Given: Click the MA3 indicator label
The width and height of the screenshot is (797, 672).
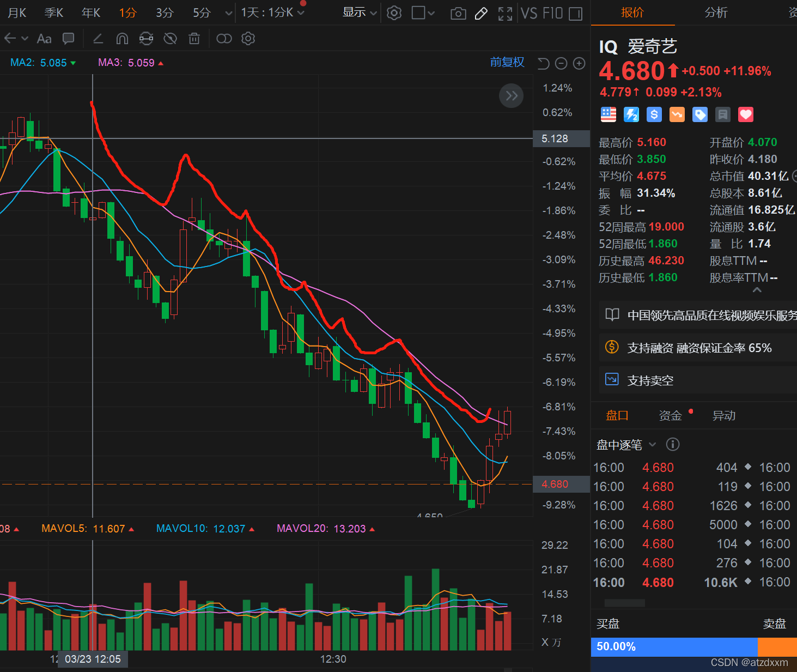Looking at the screenshot, I should (131, 63).
